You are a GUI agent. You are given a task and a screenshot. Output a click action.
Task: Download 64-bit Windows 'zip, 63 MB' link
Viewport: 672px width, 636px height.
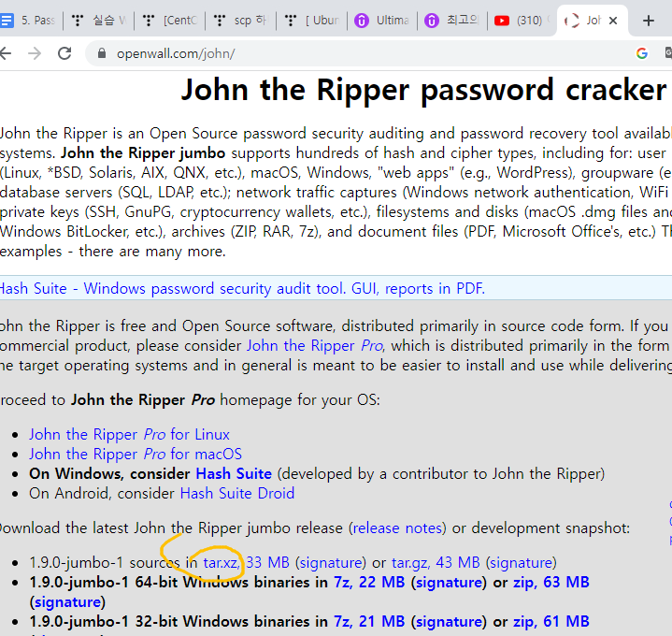point(551,583)
